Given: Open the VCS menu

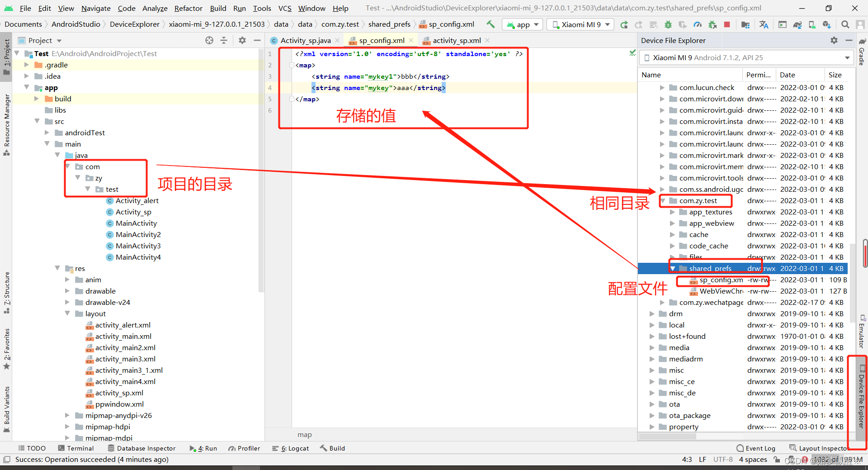Looking at the screenshot, I should 285,8.
